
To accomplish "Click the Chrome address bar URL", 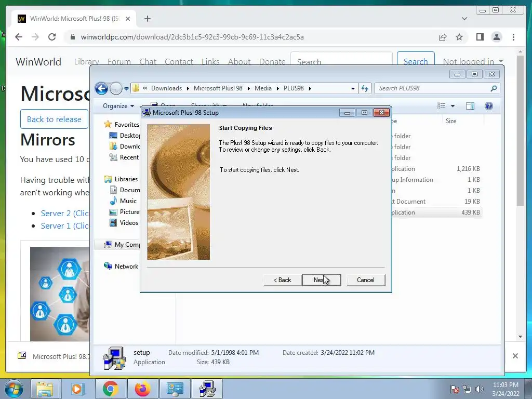I will [x=192, y=37].
